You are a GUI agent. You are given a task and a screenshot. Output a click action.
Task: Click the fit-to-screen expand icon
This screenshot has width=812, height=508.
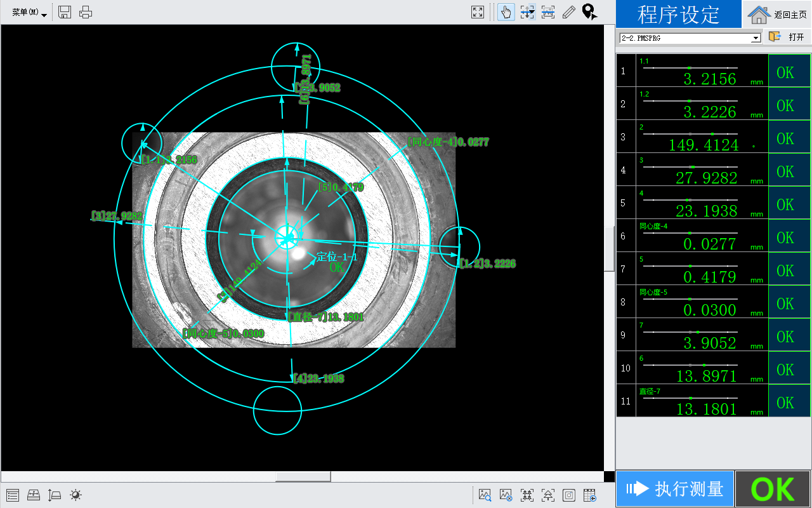[x=478, y=12]
